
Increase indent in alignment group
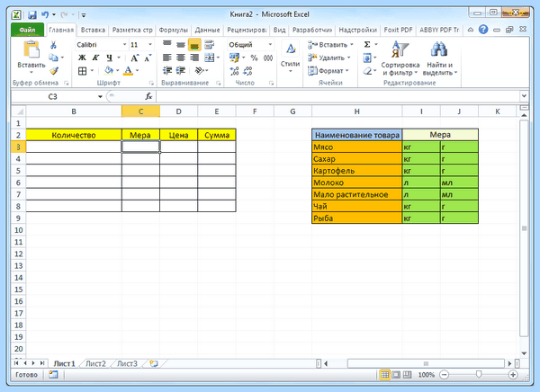(181, 70)
